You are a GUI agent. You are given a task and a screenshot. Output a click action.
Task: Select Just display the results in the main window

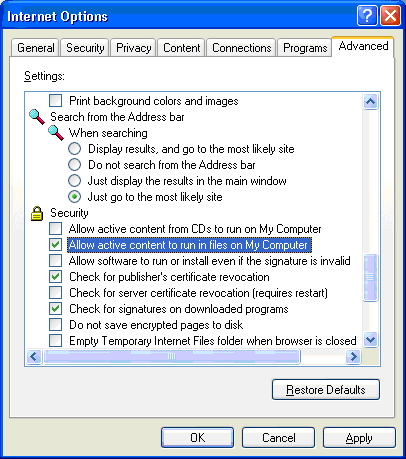tap(74, 181)
